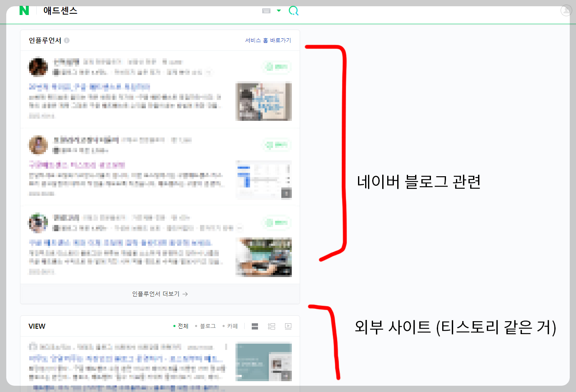Click the second influencer's profile avatar
576x392 pixels.
pos(38,145)
